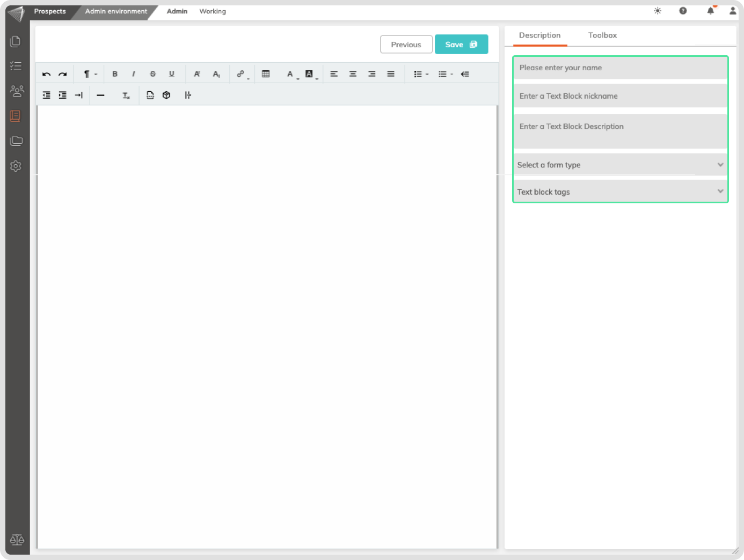
Task: Click the redo icon in editor toolbar
Action: (x=63, y=74)
